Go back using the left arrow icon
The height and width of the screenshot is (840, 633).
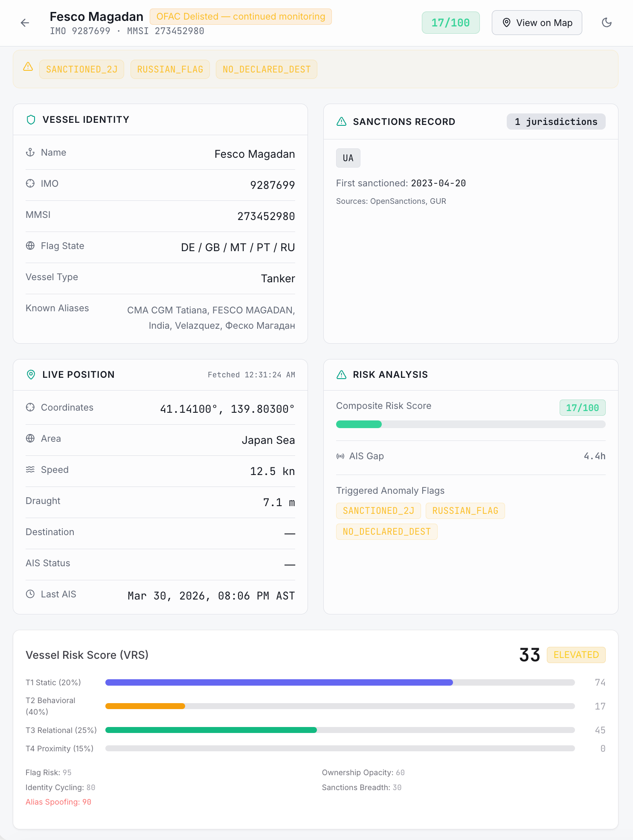point(25,23)
